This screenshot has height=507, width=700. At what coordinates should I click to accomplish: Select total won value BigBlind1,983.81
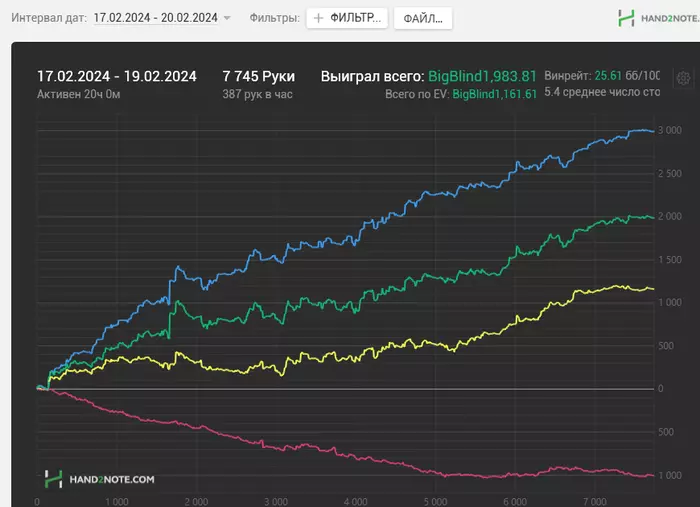[x=482, y=76]
